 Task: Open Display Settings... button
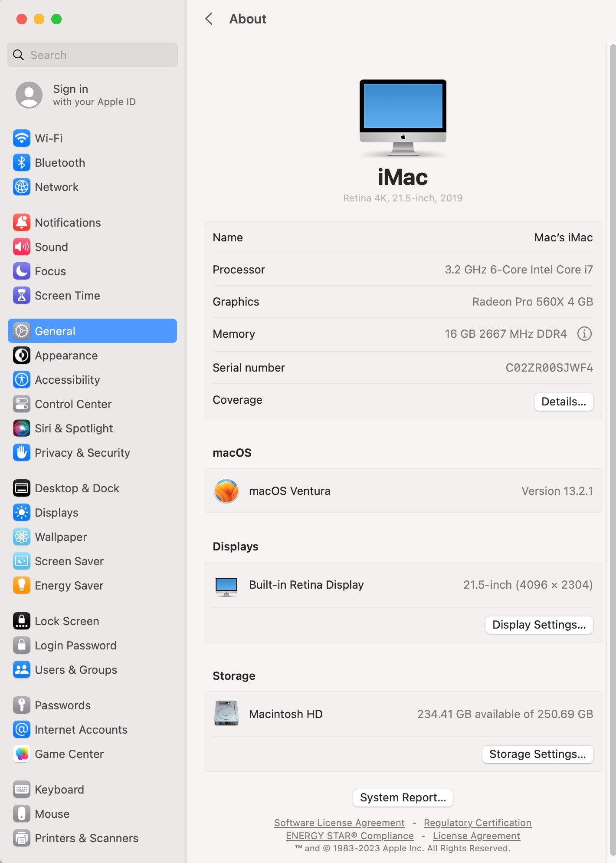click(539, 625)
